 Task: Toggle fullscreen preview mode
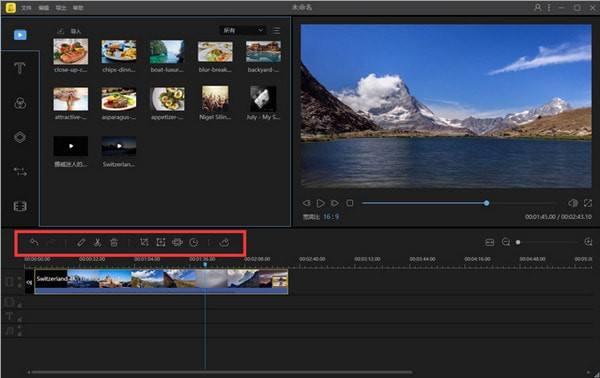click(x=588, y=203)
